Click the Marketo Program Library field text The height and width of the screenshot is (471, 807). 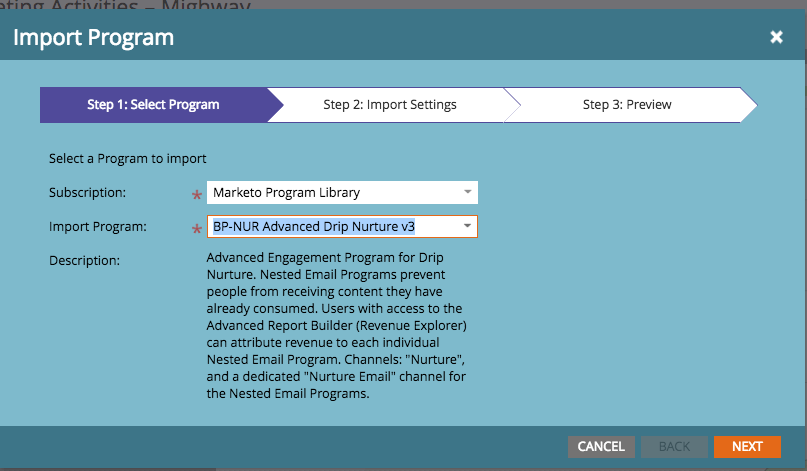coord(287,192)
